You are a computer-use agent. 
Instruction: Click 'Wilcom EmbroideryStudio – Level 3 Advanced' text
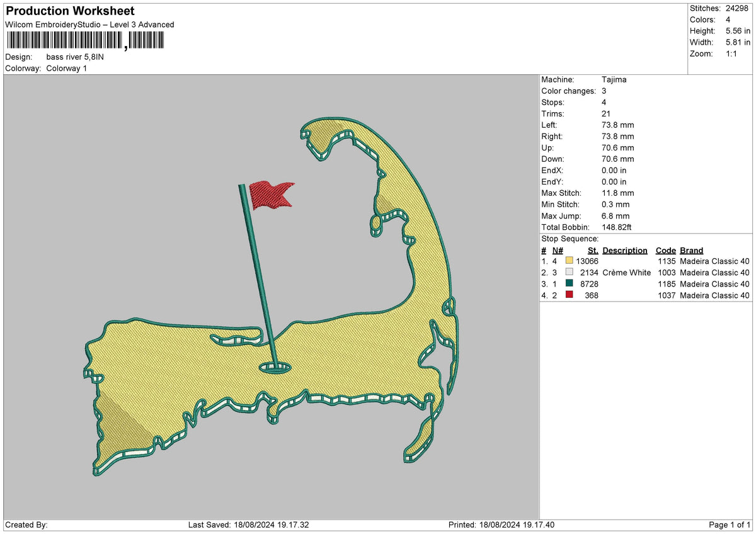tap(89, 25)
